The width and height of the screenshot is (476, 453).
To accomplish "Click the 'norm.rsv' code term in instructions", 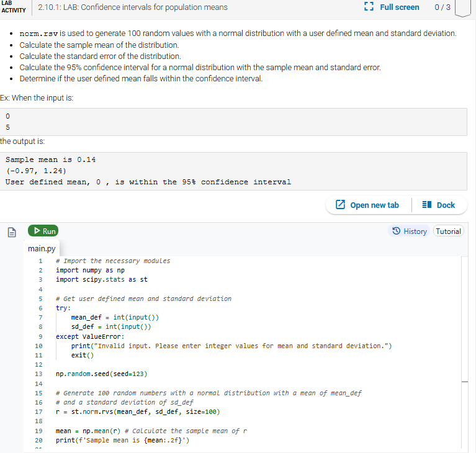I will (x=38, y=34).
